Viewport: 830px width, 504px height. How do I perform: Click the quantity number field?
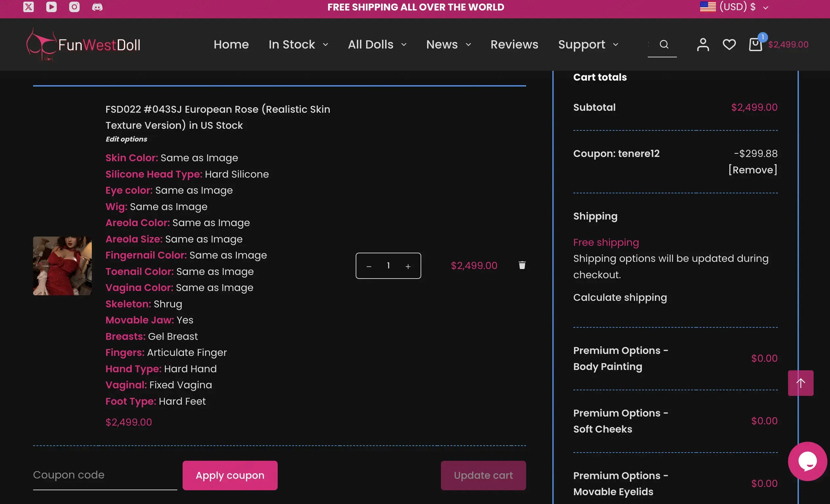click(388, 266)
